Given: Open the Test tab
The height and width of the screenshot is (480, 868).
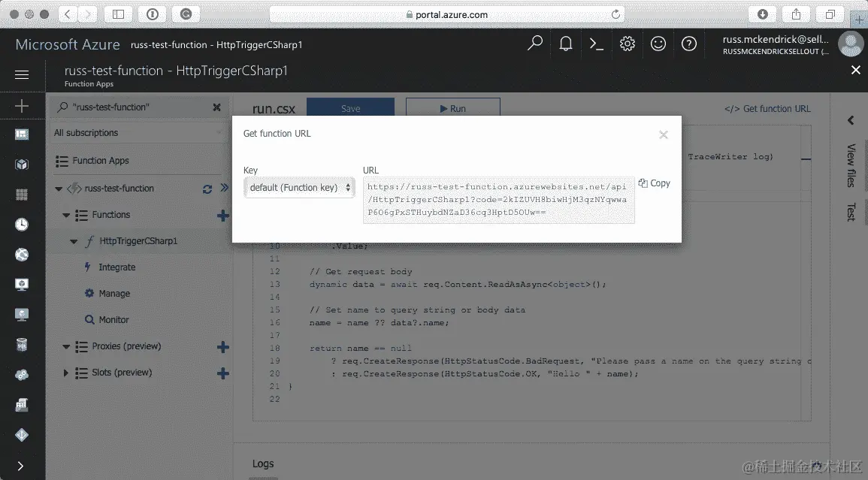Looking at the screenshot, I should pos(851,212).
